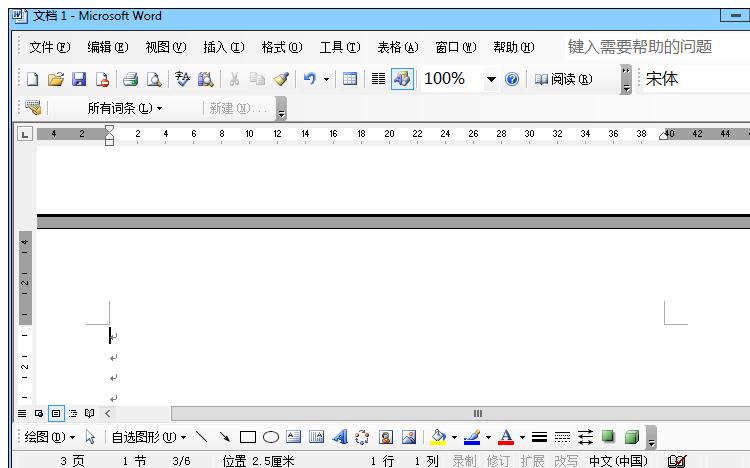The height and width of the screenshot is (468, 750).
Task: Open the 工具 menu
Action: (x=340, y=47)
